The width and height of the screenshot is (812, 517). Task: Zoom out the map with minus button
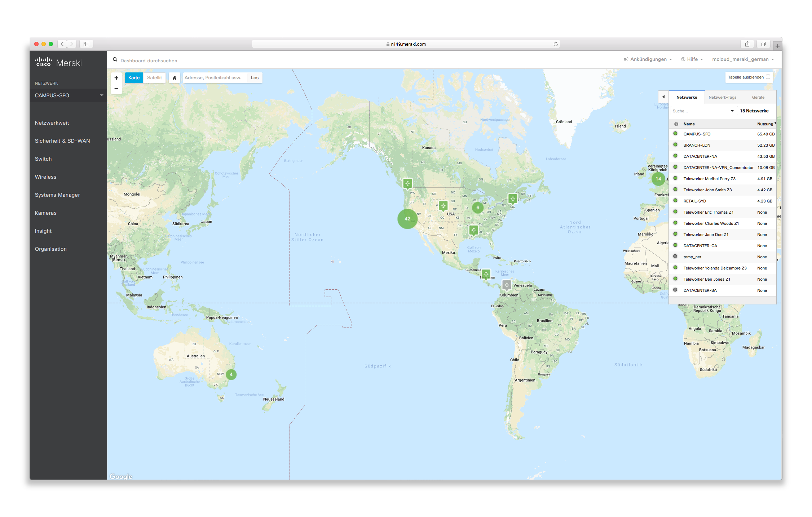click(116, 89)
